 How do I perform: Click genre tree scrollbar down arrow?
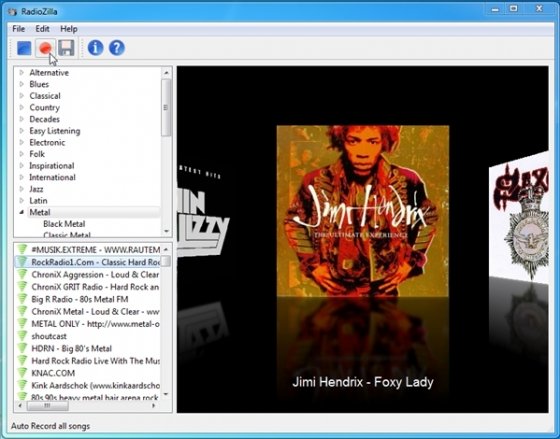tap(166, 231)
